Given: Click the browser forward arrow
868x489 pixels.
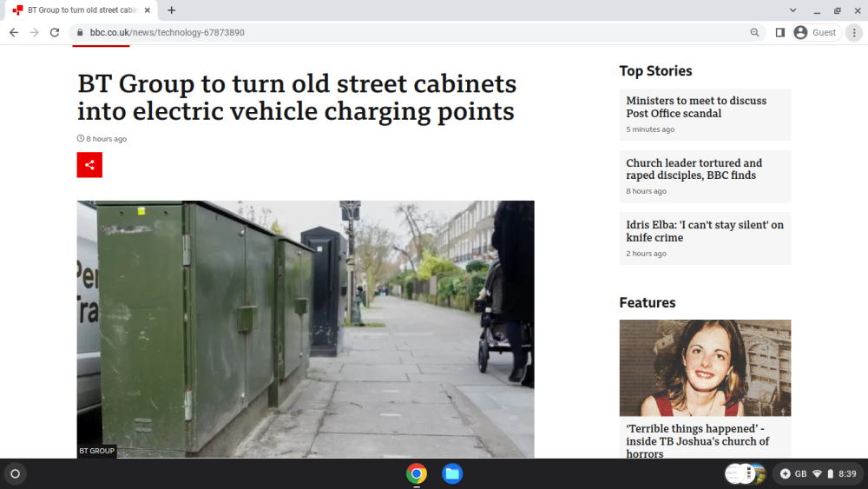Looking at the screenshot, I should (35, 33).
